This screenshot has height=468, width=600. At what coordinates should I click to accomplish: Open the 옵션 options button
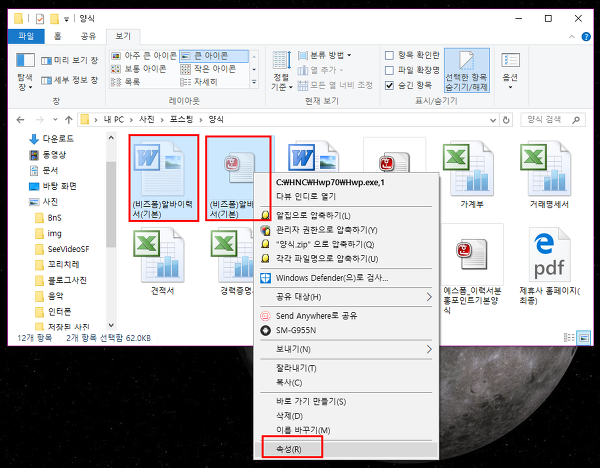point(510,72)
